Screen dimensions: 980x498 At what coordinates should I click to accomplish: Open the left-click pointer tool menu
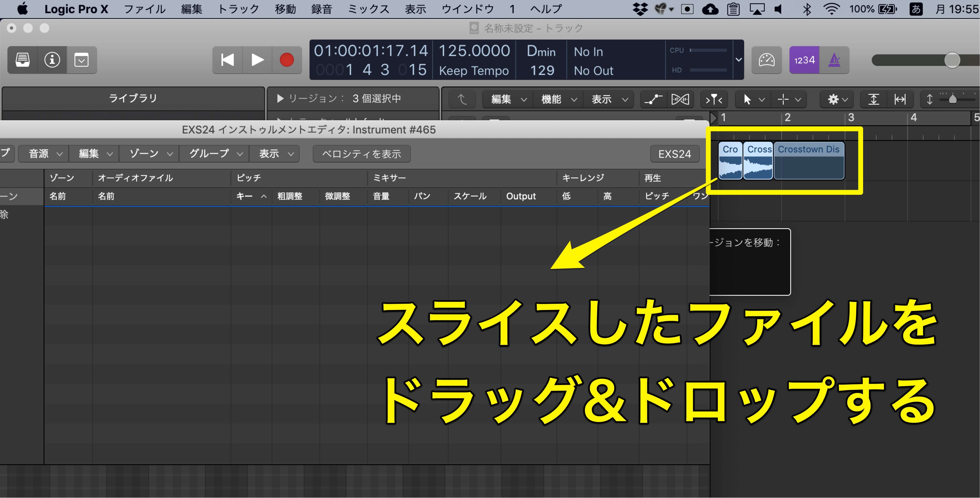pyautogui.click(x=753, y=99)
